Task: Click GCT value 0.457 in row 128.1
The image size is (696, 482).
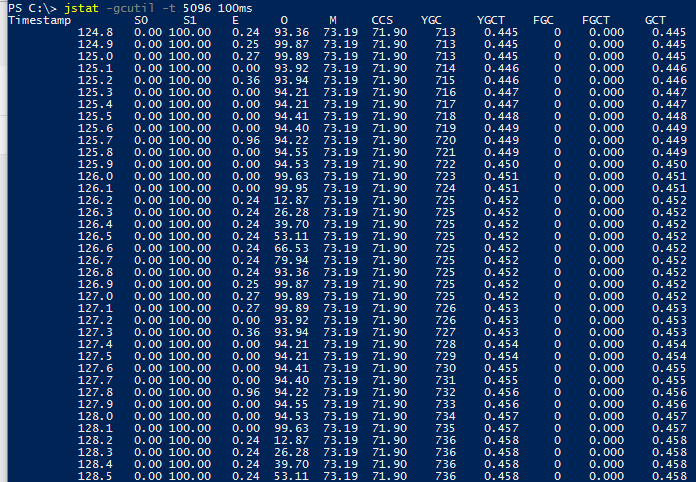Action: click(669, 428)
